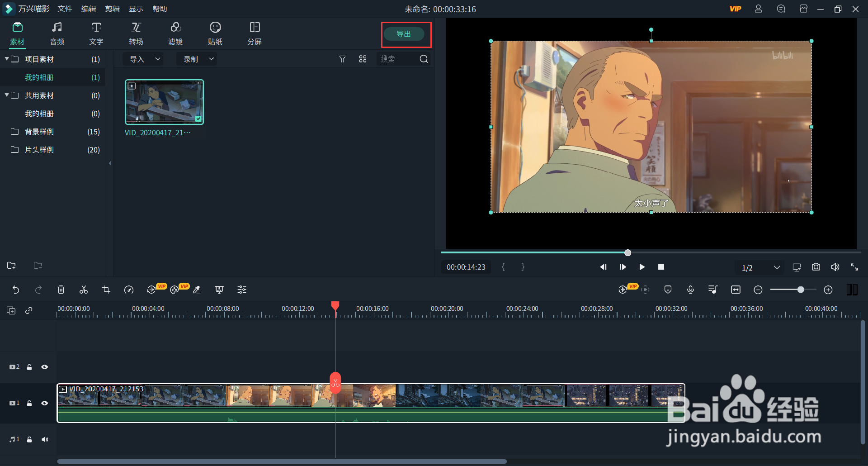Screen dimensions: 868x466
Task: Enter fullscreen preview icon
Action: (x=854, y=267)
